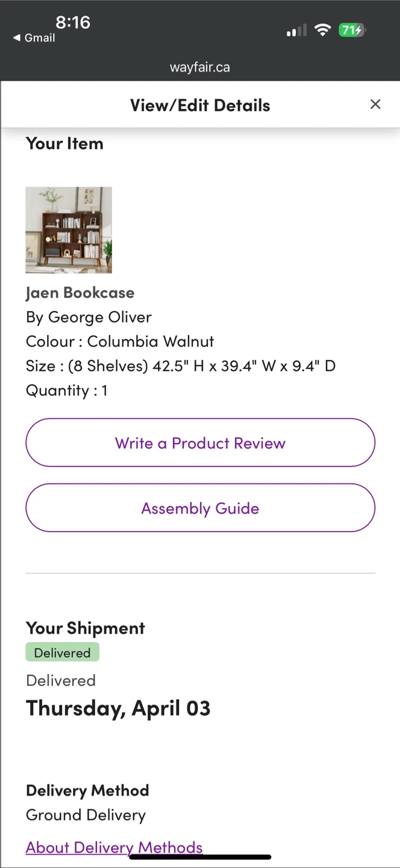The width and height of the screenshot is (400, 868).
Task: Tap the Wi-Fi status icon
Action: pyautogui.click(x=323, y=30)
